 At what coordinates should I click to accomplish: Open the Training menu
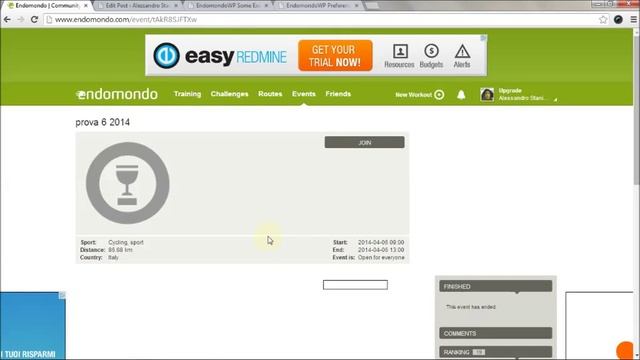coord(187,94)
